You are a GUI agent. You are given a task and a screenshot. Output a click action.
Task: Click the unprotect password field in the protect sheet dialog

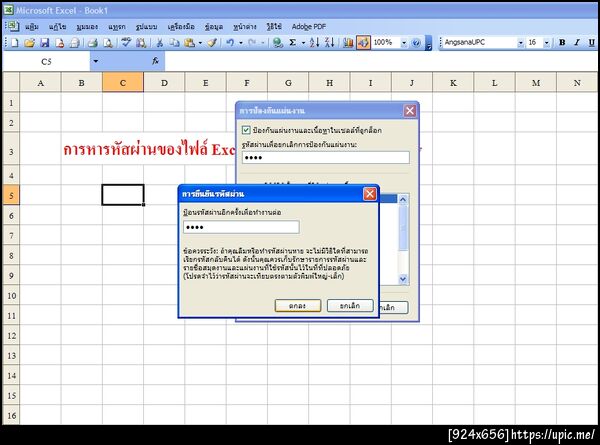pyautogui.click(x=326, y=157)
